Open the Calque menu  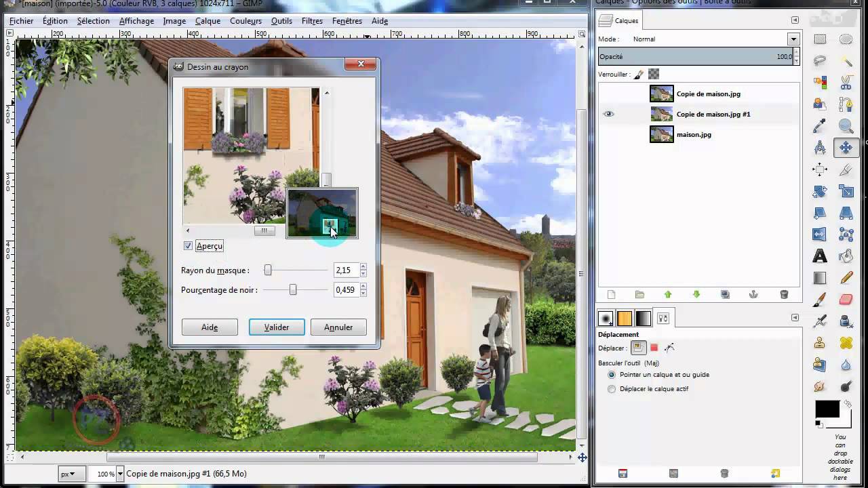208,21
